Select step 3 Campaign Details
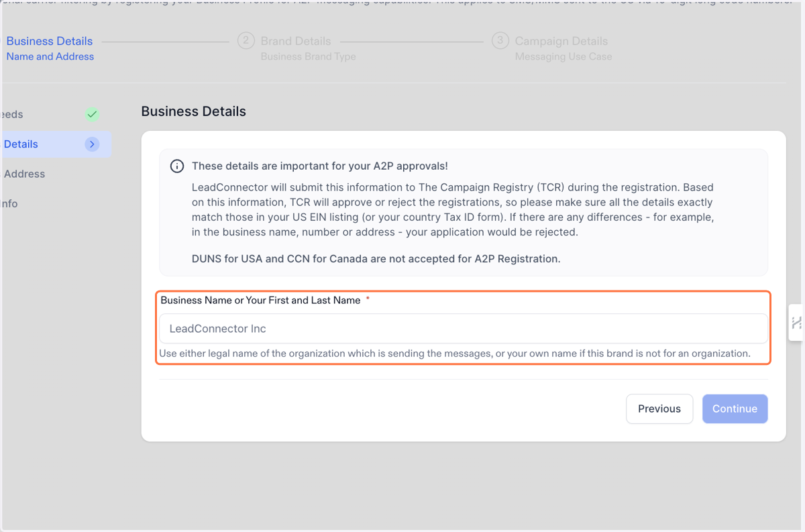 pyautogui.click(x=551, y=48)
